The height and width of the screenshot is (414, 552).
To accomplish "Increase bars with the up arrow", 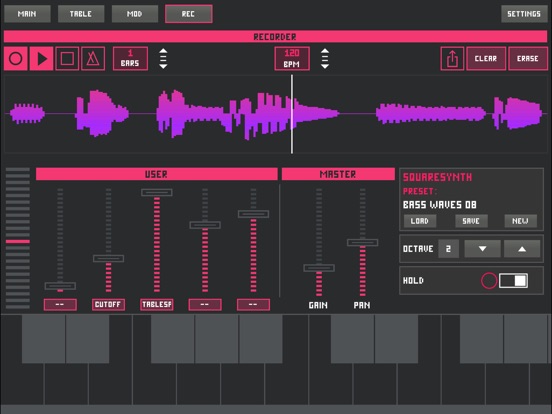I will pyautogui.click(x=163, y=51).
